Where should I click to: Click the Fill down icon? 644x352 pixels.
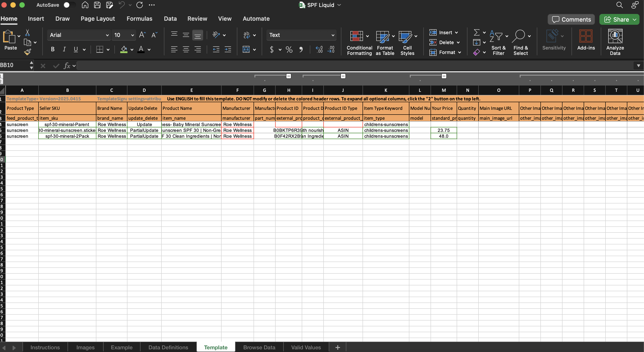[476, 42]
